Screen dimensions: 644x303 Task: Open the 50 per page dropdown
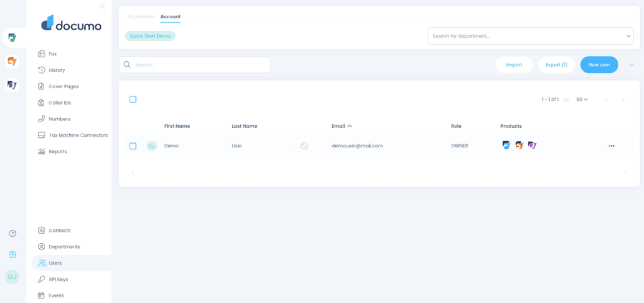click(x=582, y=100)
